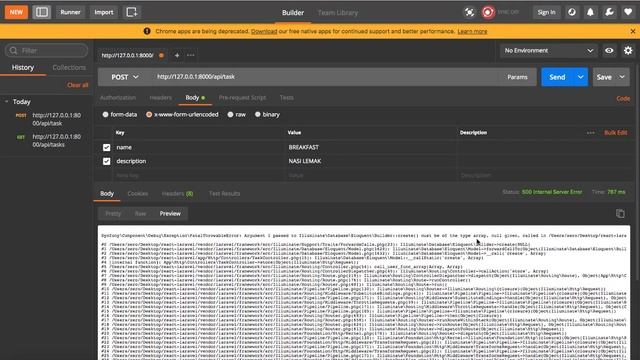Dismiss the deprecation banner
The image size is (640, 360).
(x=633, y=31)
